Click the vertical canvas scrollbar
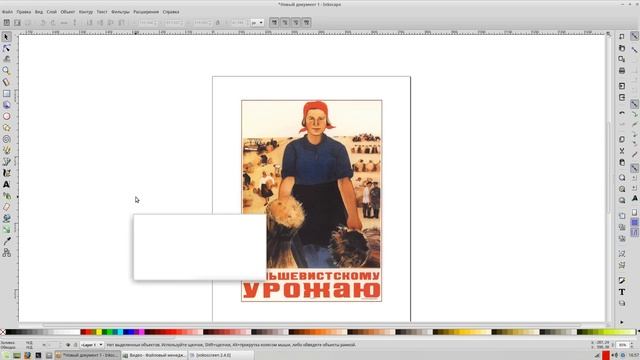 [x=608, y=167]
